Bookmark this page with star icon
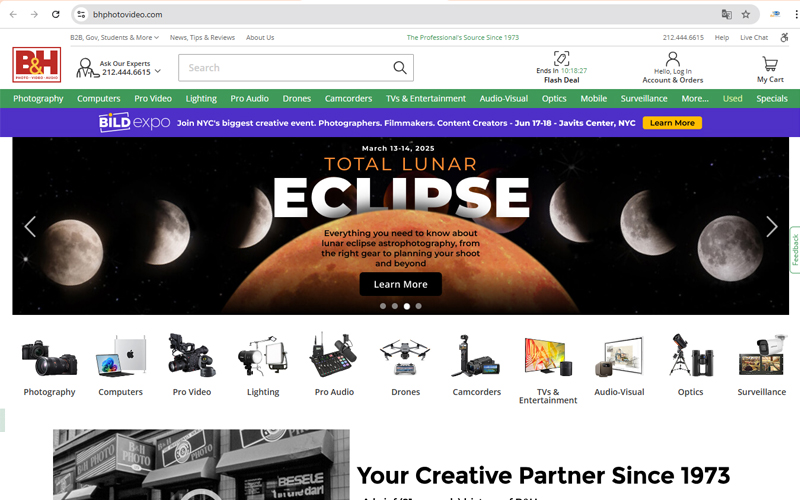Image resolution: width=800 pixels, height=500 pixels. (745, 14)
